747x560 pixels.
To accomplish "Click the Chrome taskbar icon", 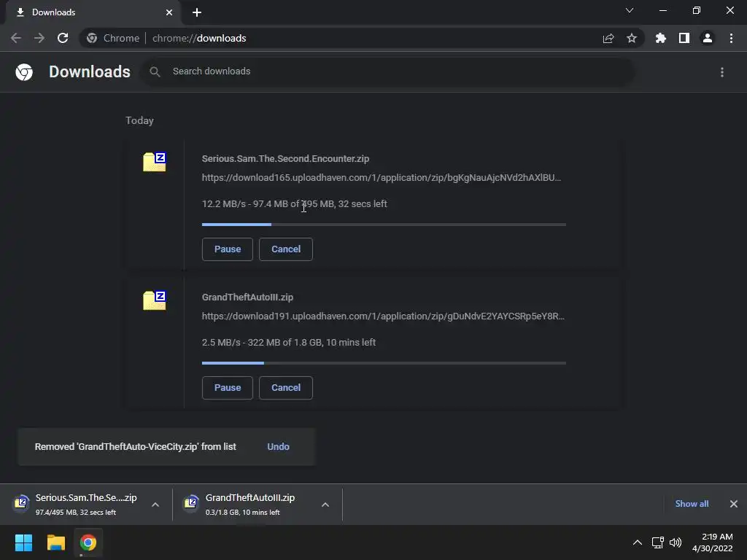I will click(x=88, y=542).
